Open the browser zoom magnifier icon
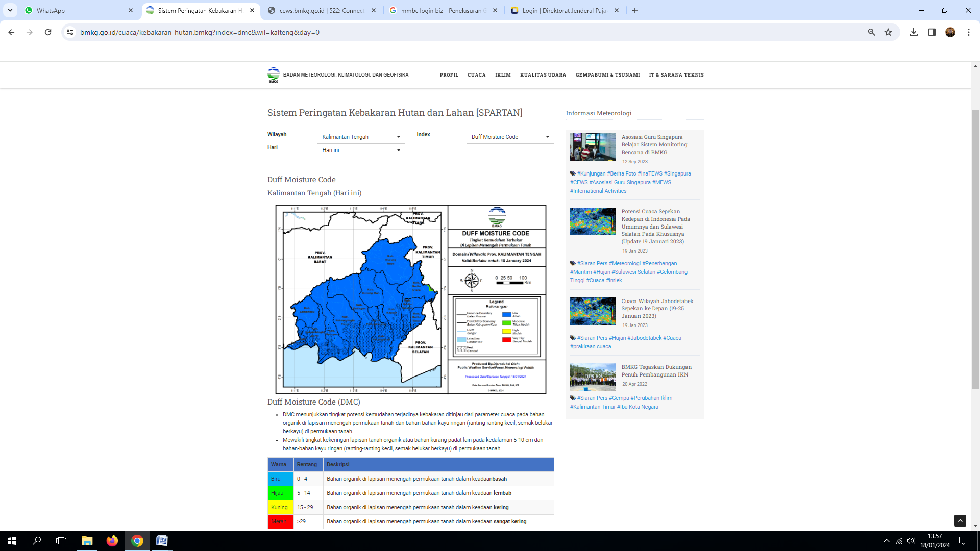This screenshot has width=980, height=551. pos(872,32)
